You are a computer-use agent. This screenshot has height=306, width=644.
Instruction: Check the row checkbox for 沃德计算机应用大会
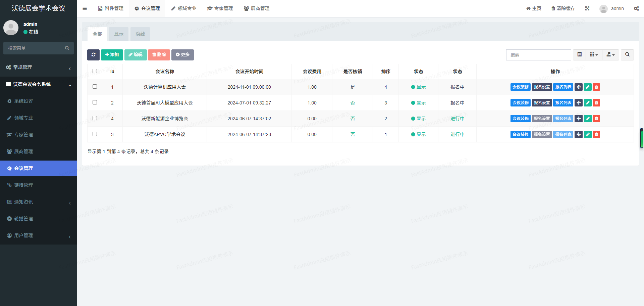[x=95, y=87]
